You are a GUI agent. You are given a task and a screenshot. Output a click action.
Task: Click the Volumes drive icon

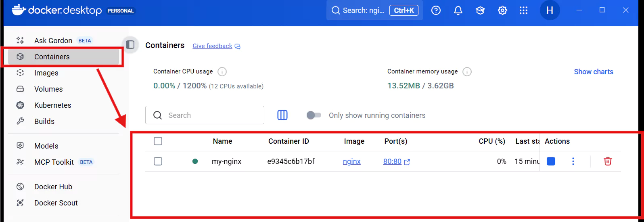[20, 89]
